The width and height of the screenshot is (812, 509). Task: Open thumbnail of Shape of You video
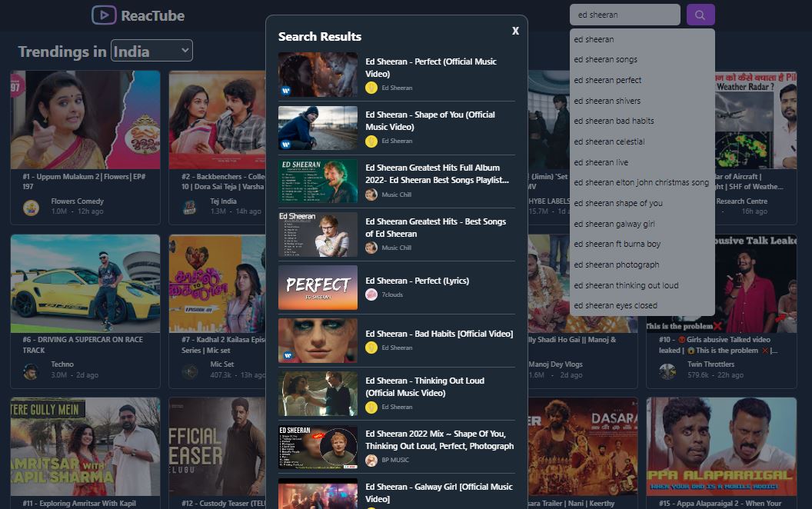point(318,128)
